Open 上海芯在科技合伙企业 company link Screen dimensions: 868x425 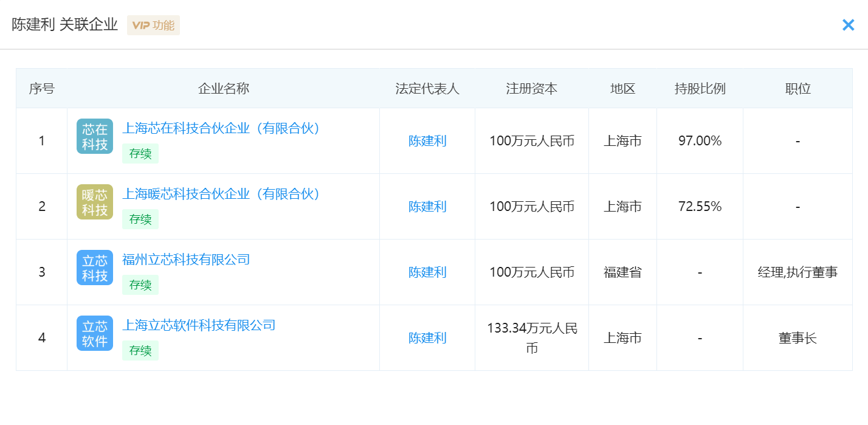tap(221, 128)
